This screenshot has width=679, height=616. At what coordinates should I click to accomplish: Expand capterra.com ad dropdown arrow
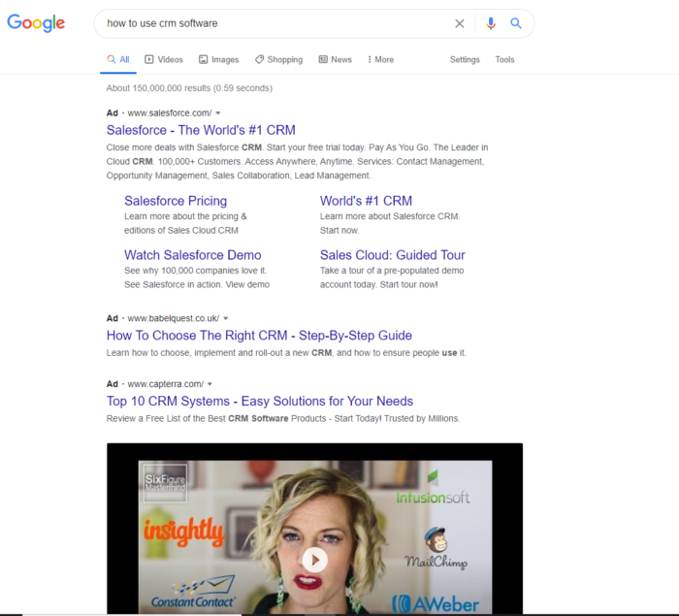(210, 384)
